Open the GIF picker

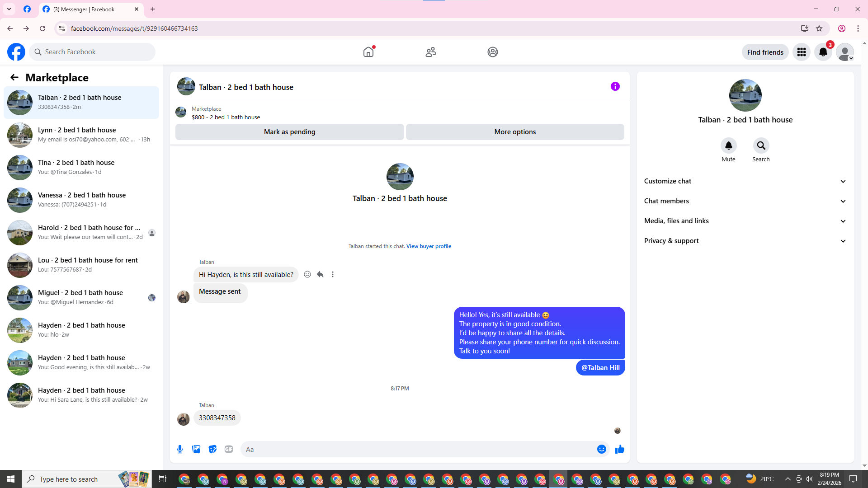pos(229,449)
